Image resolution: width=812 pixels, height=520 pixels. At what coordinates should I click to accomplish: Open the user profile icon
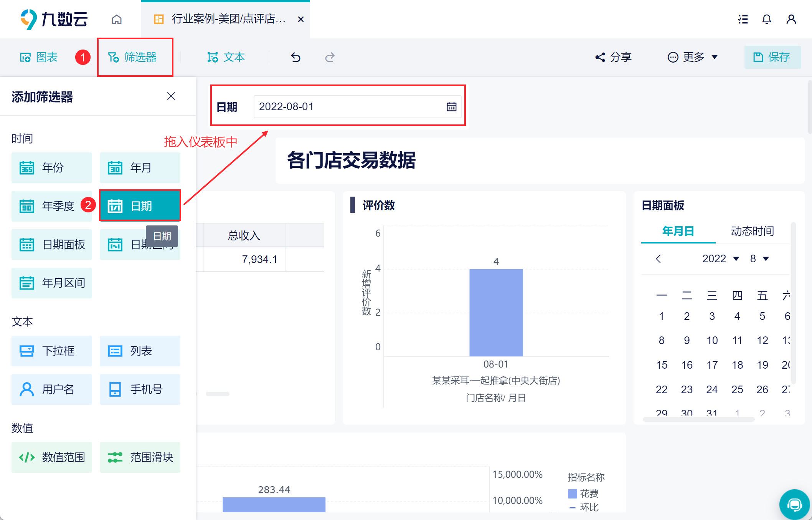click(791, 19)
